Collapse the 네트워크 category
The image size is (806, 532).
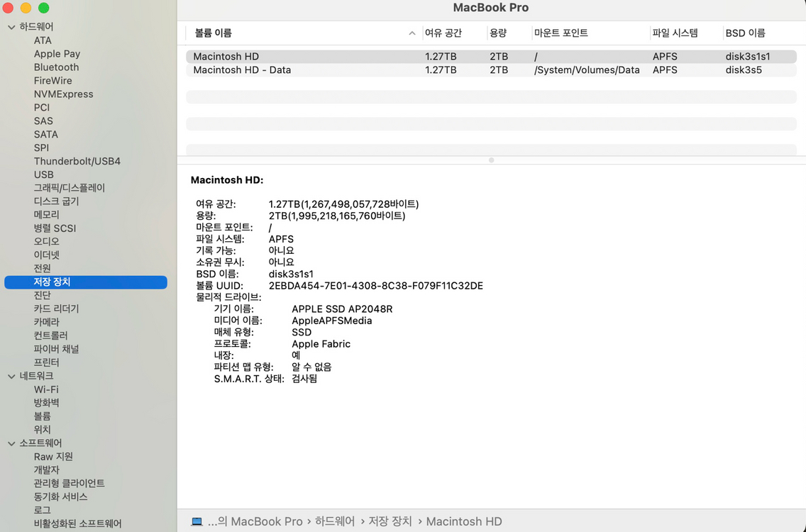(10, 375)
